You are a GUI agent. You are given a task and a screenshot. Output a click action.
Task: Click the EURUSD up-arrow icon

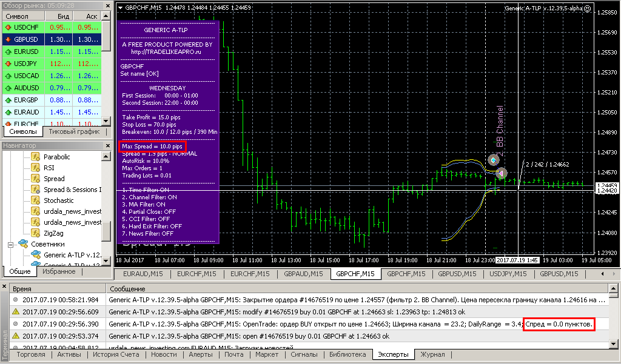(x=8, y=51)
